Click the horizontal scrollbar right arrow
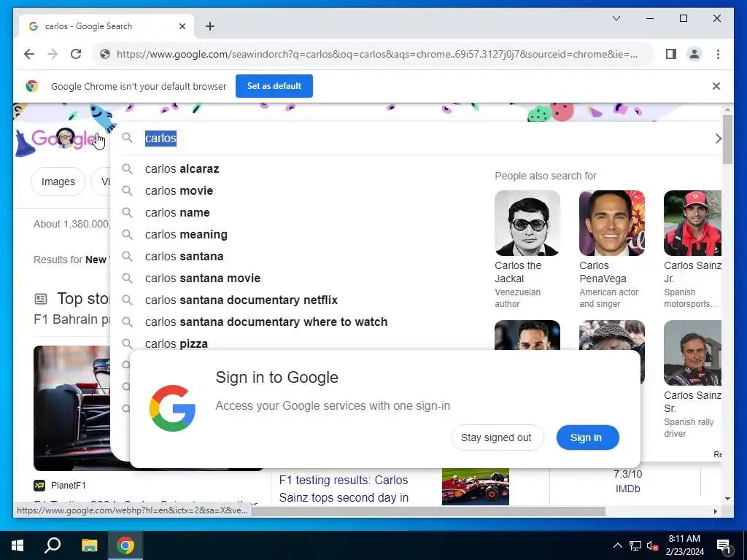The image size is (747, 560). click(715, 511)
